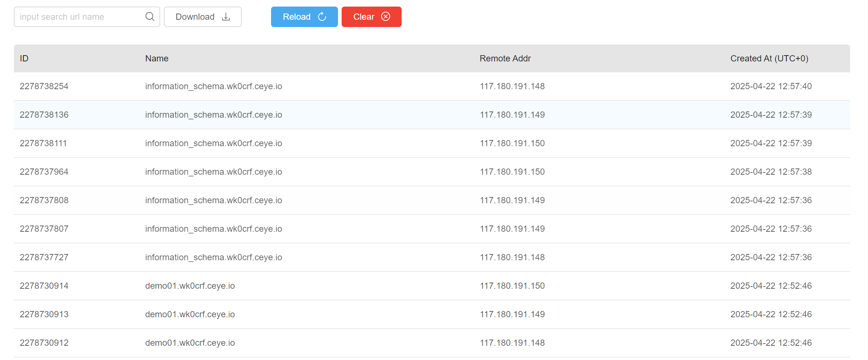Image resolution: width=868 pixels, height=360 pixels.
Task: Select record ID 2278738111
Action: (x=43, y=143)
